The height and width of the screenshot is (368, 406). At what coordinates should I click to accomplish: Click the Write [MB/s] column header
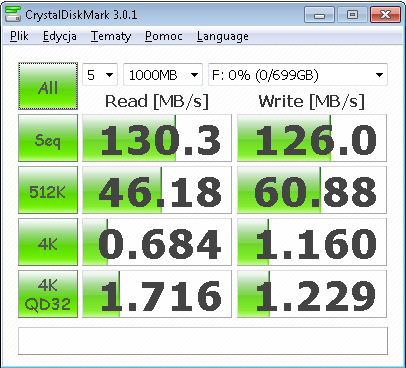312,101
